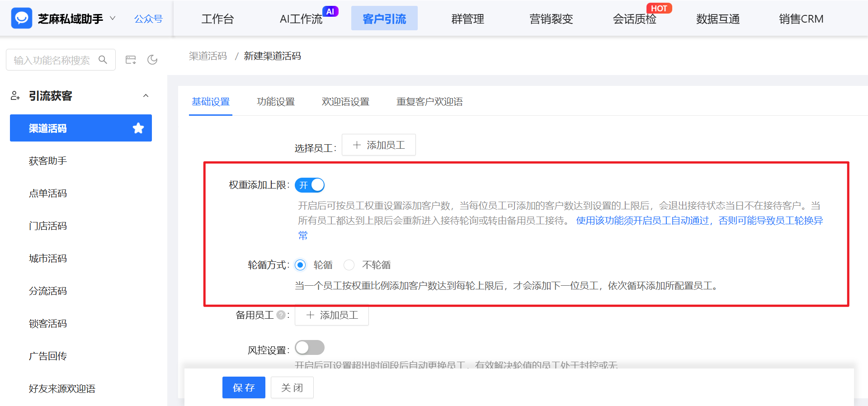Click 添加员工 button for 选择员工

379,145
